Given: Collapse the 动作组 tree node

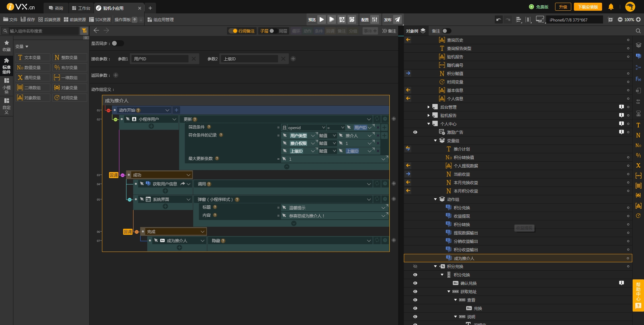Looking at the screenshot, I should click(x=435, y=199).
